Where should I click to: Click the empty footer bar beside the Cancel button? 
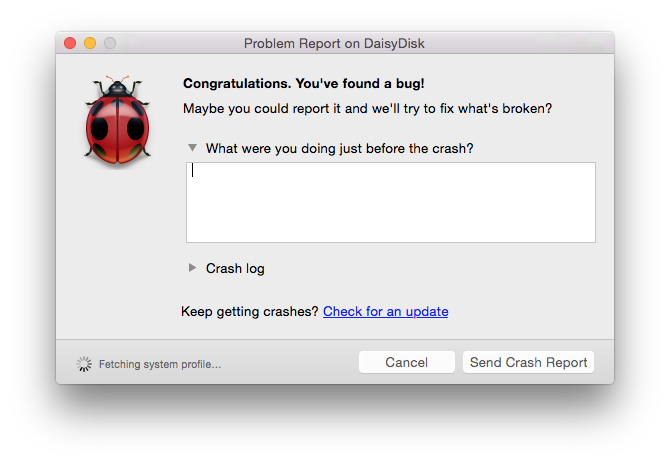point(290,362)
